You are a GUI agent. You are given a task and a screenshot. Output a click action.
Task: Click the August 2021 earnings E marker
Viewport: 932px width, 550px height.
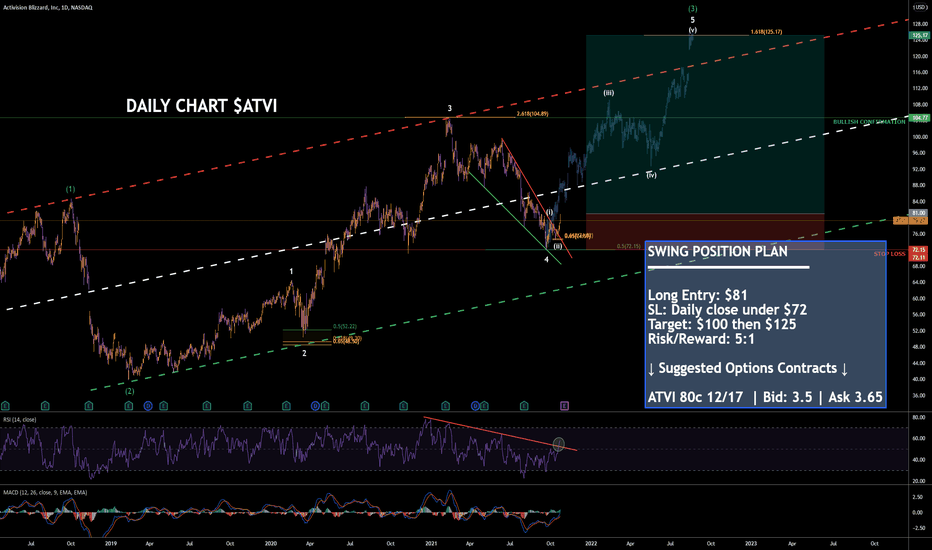[x=524, y=406]
